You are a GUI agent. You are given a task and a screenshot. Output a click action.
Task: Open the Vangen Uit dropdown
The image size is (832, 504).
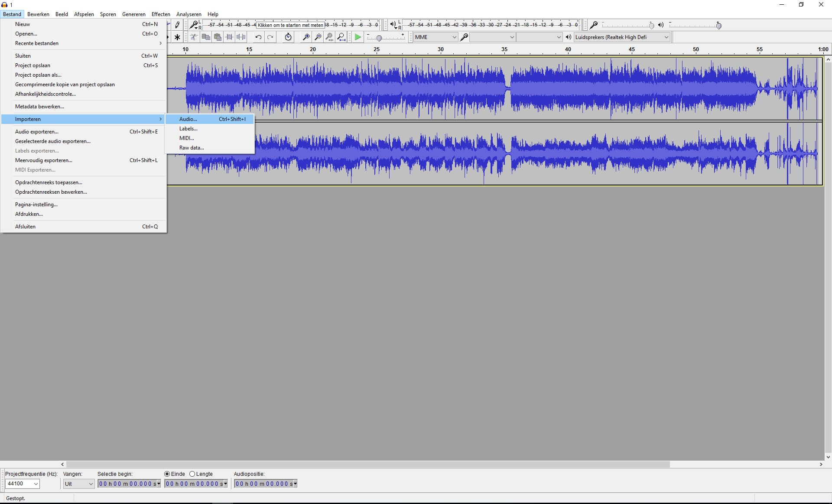pos(78,484)
